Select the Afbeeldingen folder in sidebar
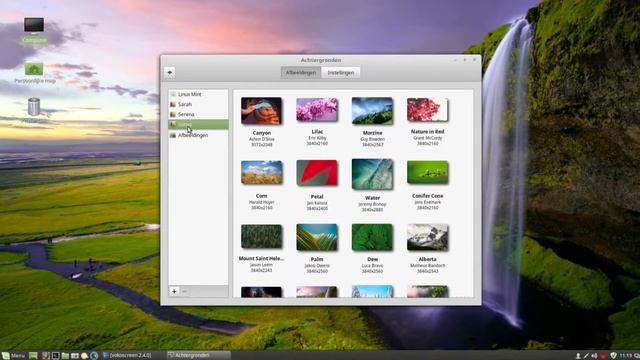 (x=198, y=135)
